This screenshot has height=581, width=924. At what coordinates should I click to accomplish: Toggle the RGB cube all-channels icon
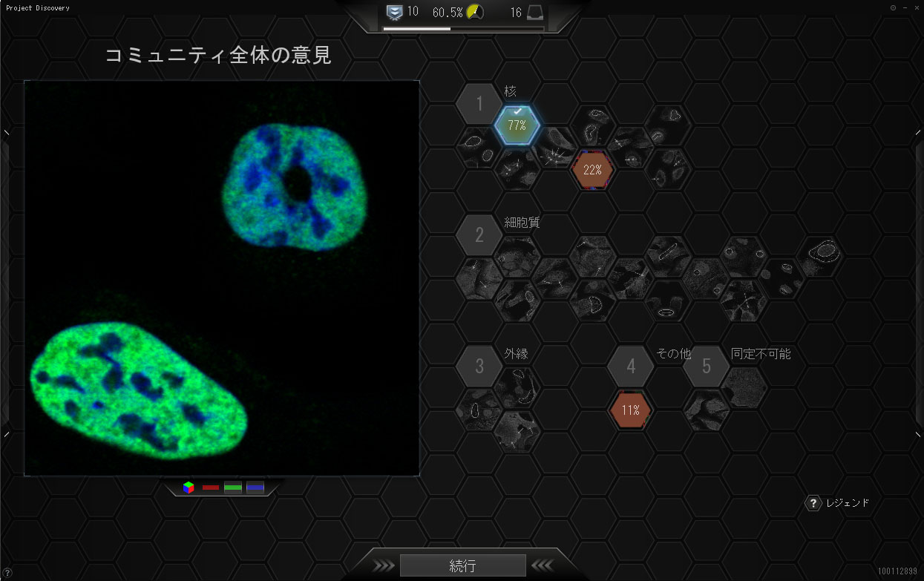pyautogui.click(x=189, y=488)
